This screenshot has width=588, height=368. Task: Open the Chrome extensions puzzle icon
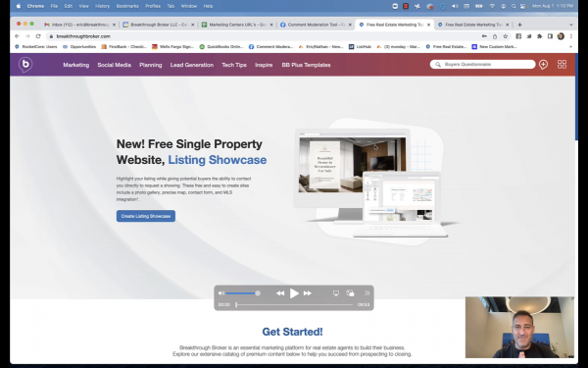[x=539, y=36]
